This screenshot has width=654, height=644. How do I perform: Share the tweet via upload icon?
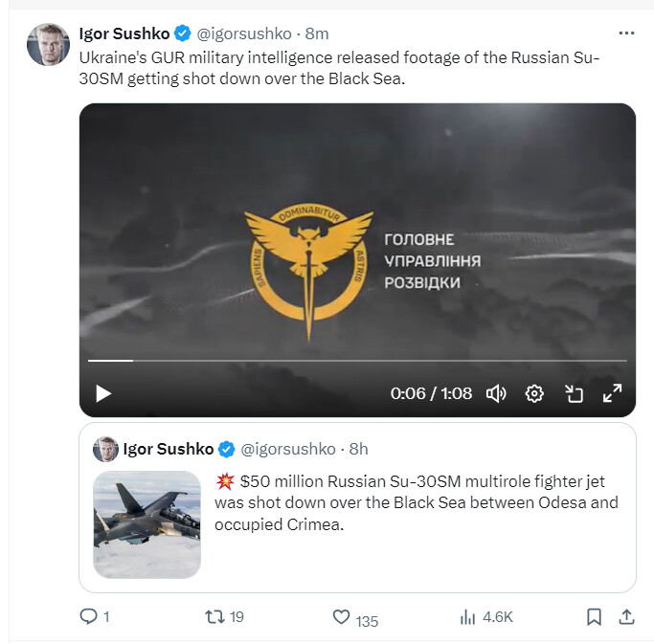click(x=626, y=617)
